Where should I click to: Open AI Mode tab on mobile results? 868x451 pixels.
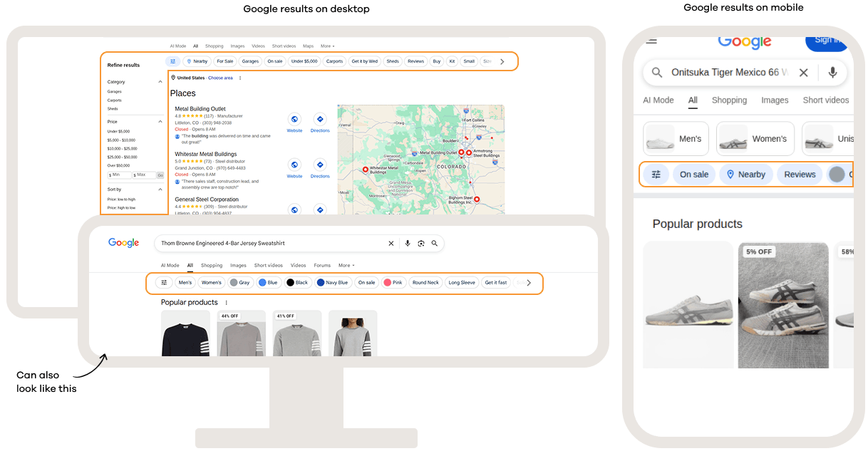(658, 100)
